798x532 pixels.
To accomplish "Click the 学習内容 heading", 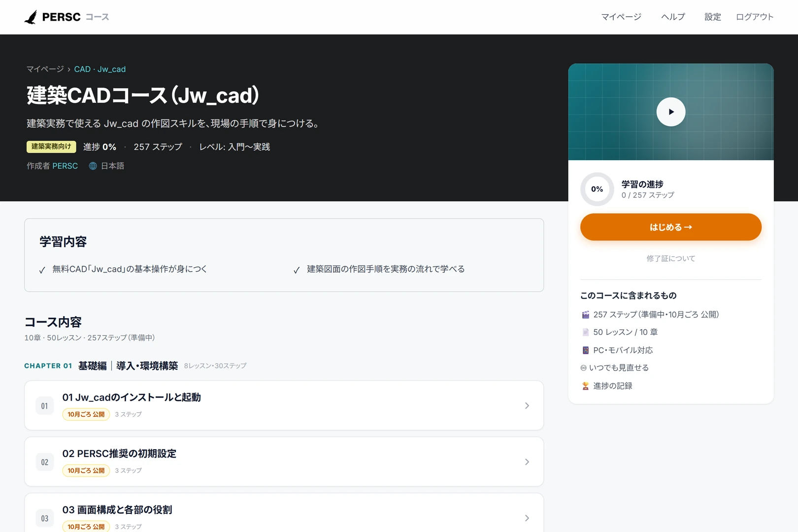I will pyautogui.click(x=63, y=241).
